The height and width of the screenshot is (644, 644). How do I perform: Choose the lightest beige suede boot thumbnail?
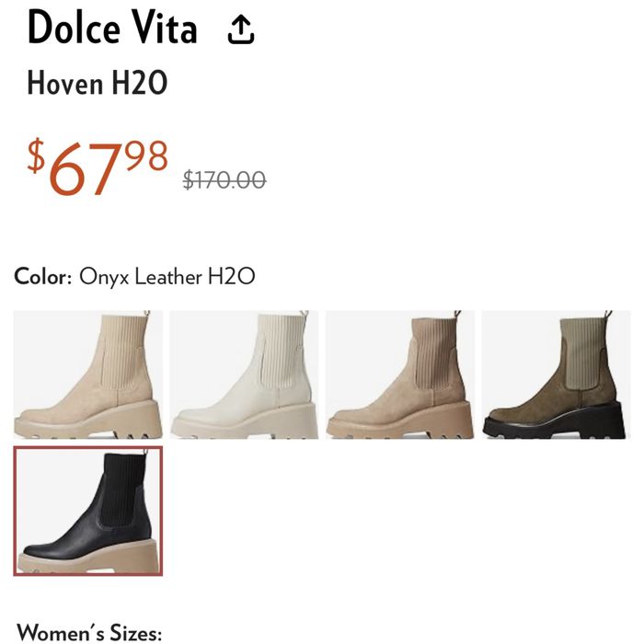click(88, 374)
